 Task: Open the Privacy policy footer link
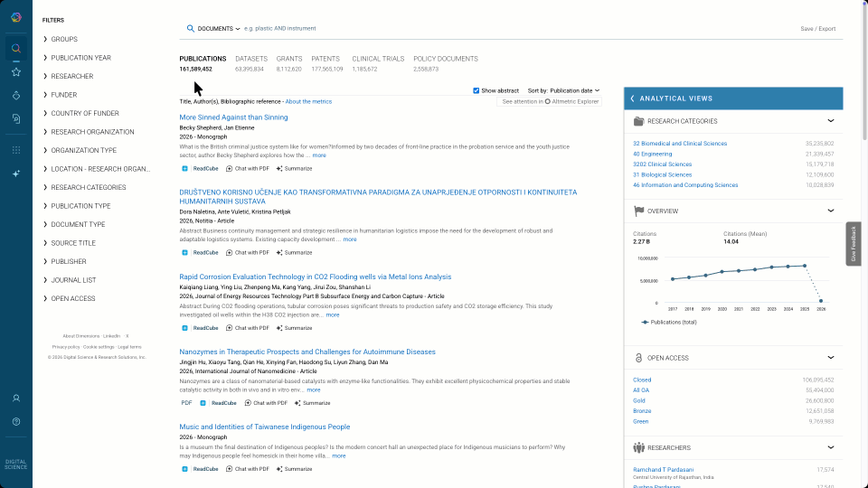click(66, 347)
